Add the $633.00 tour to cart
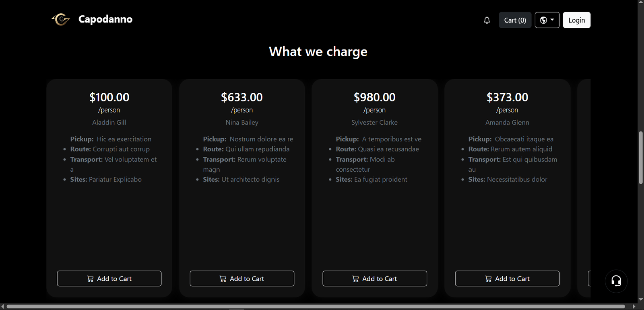644x310 pixels. (x=242, y=279)
